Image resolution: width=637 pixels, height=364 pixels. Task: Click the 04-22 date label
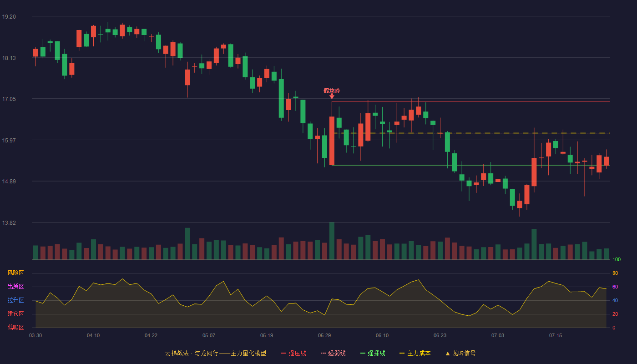click(x=151, y=335)
